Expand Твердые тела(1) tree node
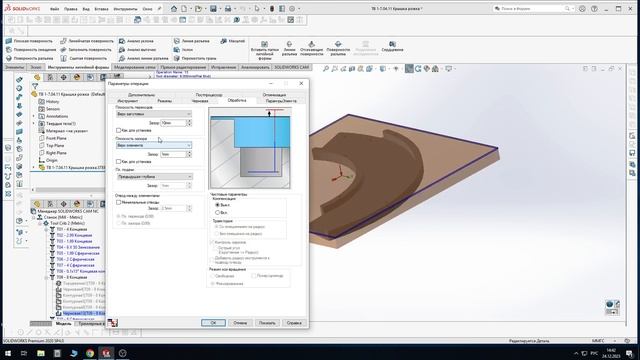 [34, 123]
